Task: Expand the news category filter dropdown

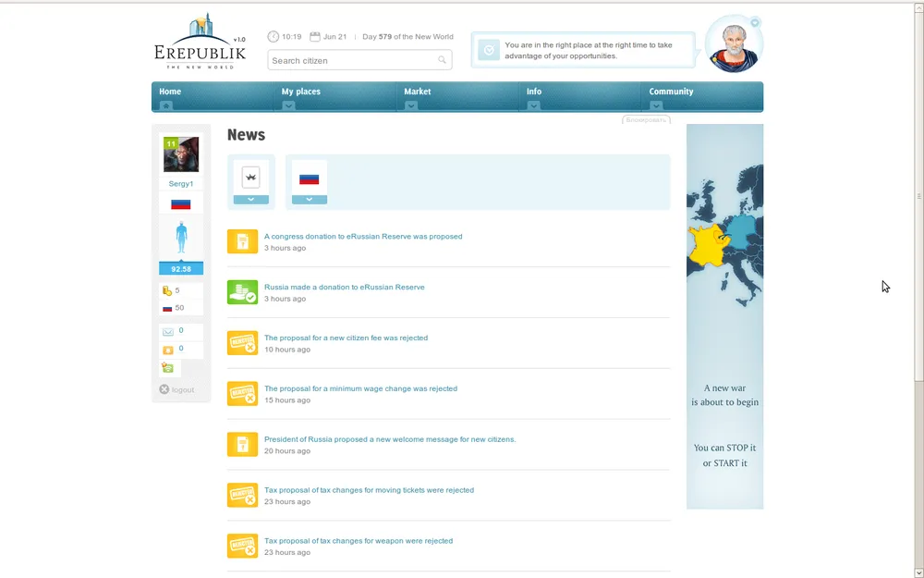Action: coord(250,199)
